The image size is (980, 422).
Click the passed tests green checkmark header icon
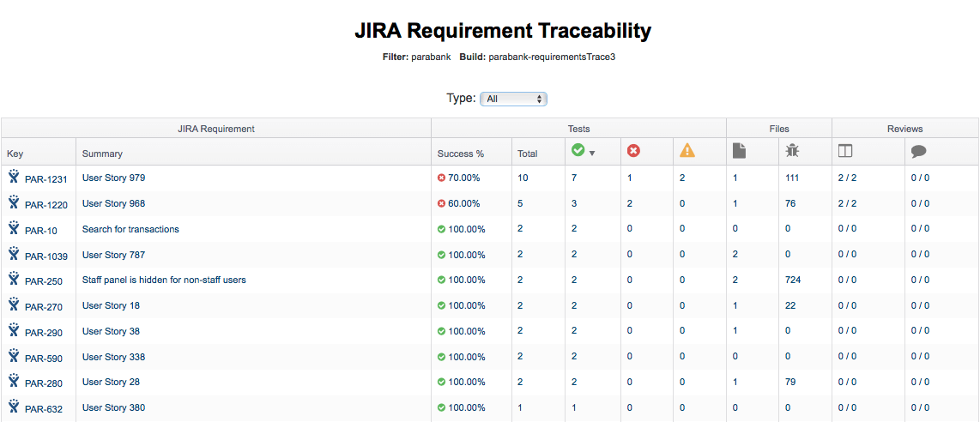pyautogui.click(x=578, y=151)
